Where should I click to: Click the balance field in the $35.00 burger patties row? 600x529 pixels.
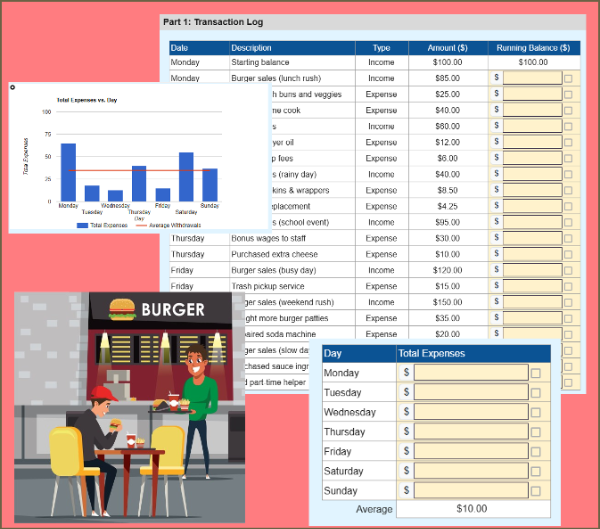[532, 318]
